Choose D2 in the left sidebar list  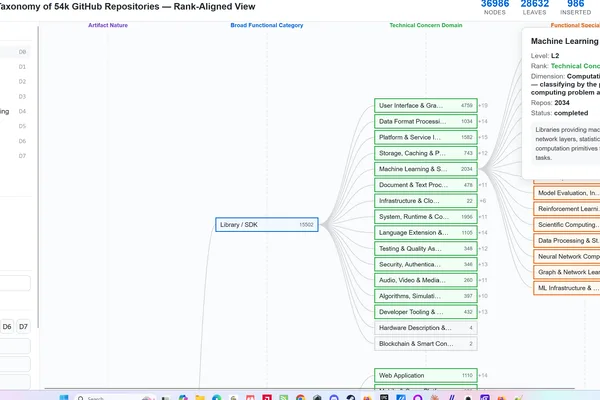(22, 82)
